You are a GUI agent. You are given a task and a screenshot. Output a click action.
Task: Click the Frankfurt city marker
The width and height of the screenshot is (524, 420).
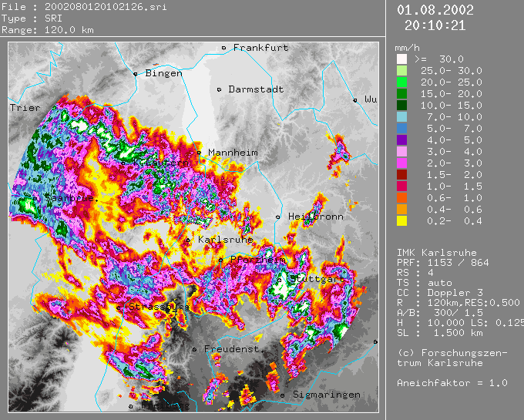tap(224, 48)
